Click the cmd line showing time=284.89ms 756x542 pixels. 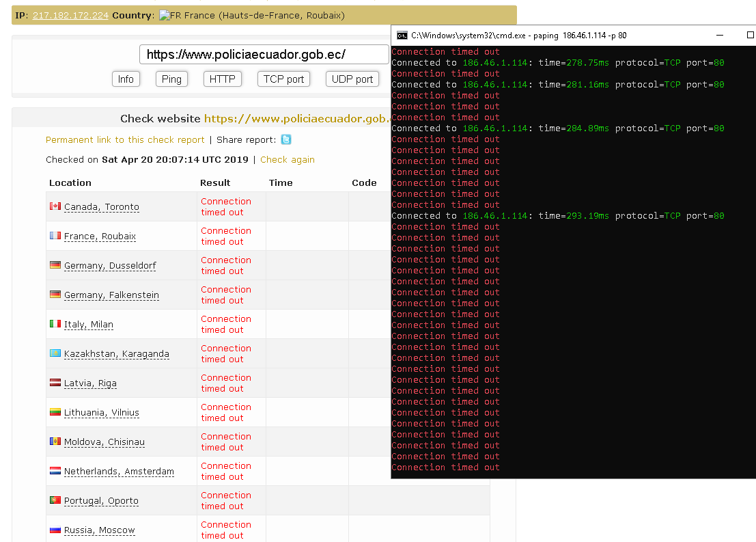click(558, 128)
